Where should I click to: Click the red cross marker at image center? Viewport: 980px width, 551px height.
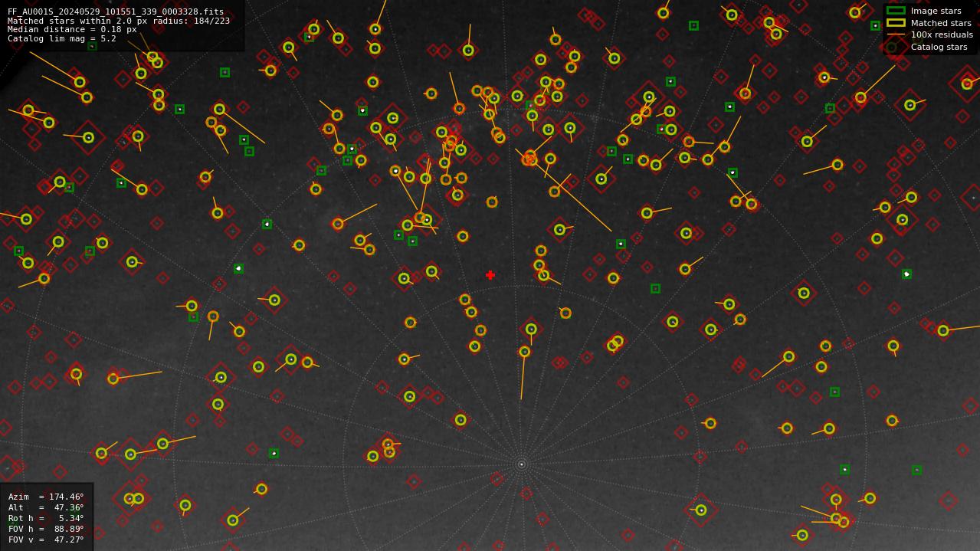tap(490, 275)
